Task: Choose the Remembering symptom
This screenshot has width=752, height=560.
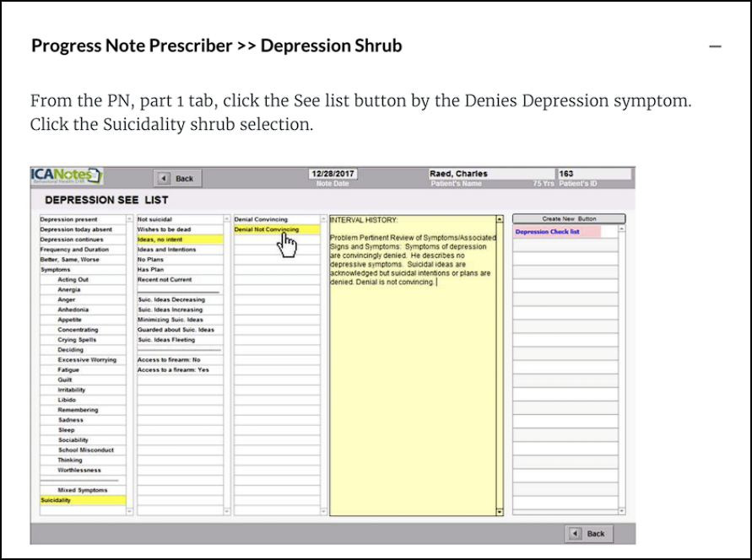Action: tap(83, 410)
